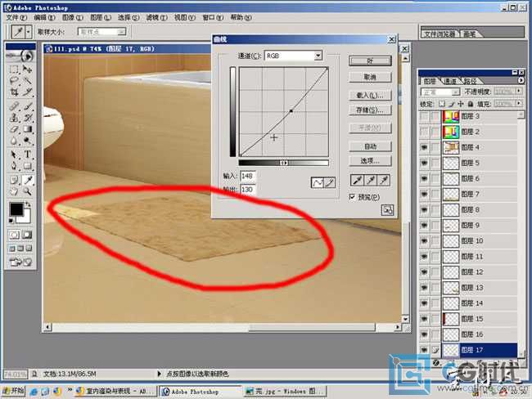This screenshot has height=399, width=532.
Task: Click the curve control point on graph
Action: pos(291,111)
